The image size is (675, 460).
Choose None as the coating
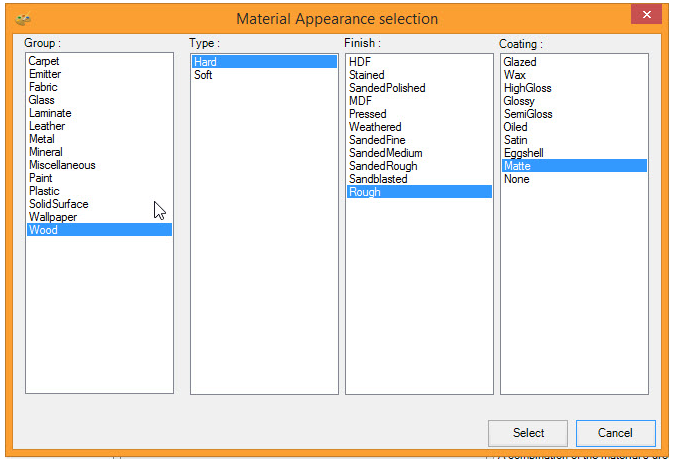[x=517, y=179]
